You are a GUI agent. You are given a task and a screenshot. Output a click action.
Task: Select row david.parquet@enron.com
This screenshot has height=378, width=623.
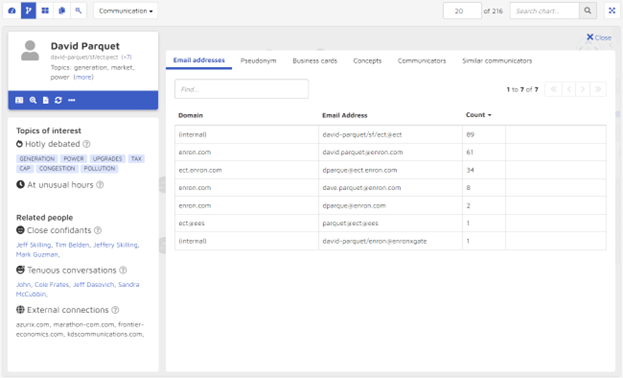point(391,152)
